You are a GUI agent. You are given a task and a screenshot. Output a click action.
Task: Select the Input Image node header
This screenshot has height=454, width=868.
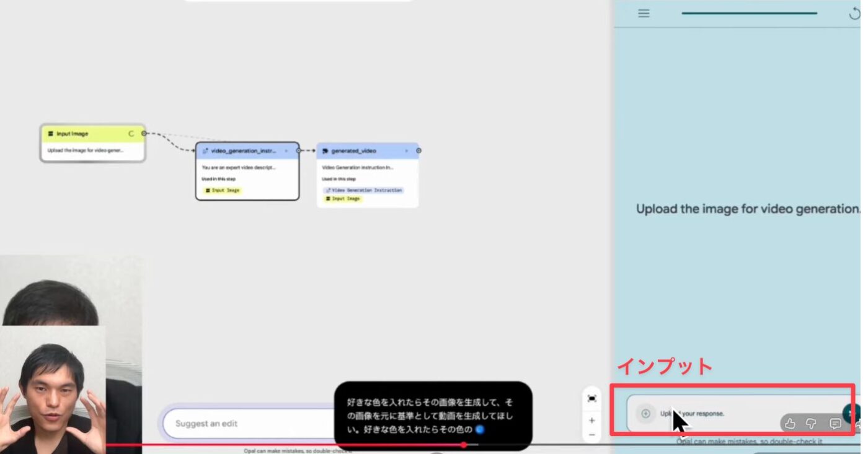pos(87,133)
